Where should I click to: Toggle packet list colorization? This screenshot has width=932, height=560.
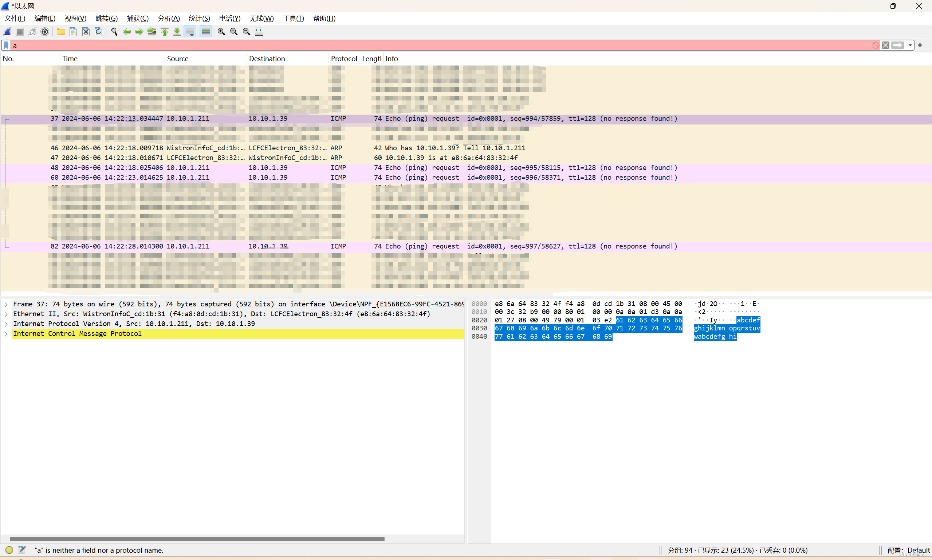pos(206,32)
